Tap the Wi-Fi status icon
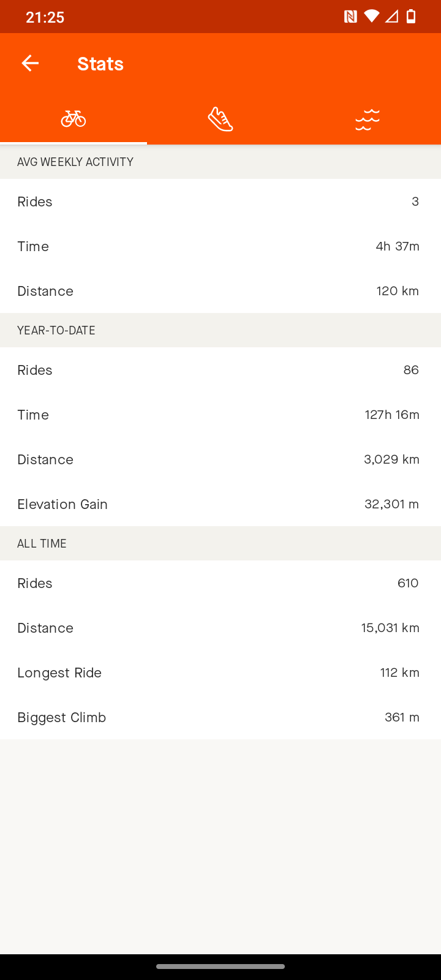441x980 pixels. coord(371,17)
